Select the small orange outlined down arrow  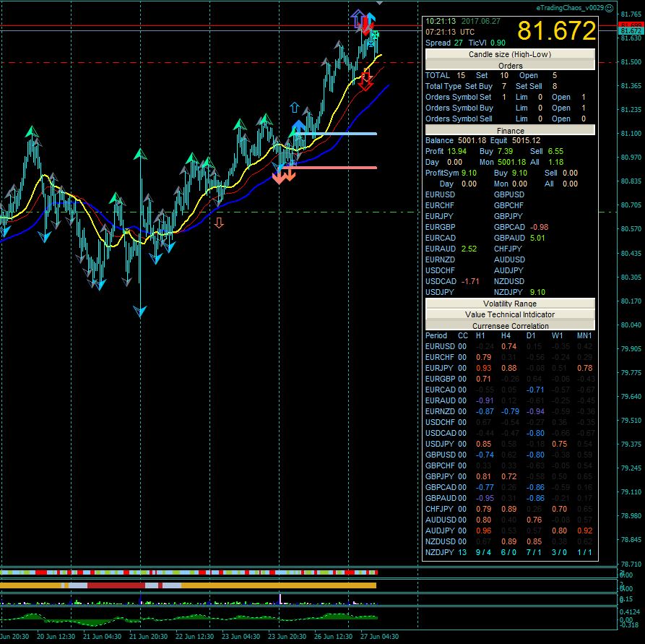pos(219,223)
